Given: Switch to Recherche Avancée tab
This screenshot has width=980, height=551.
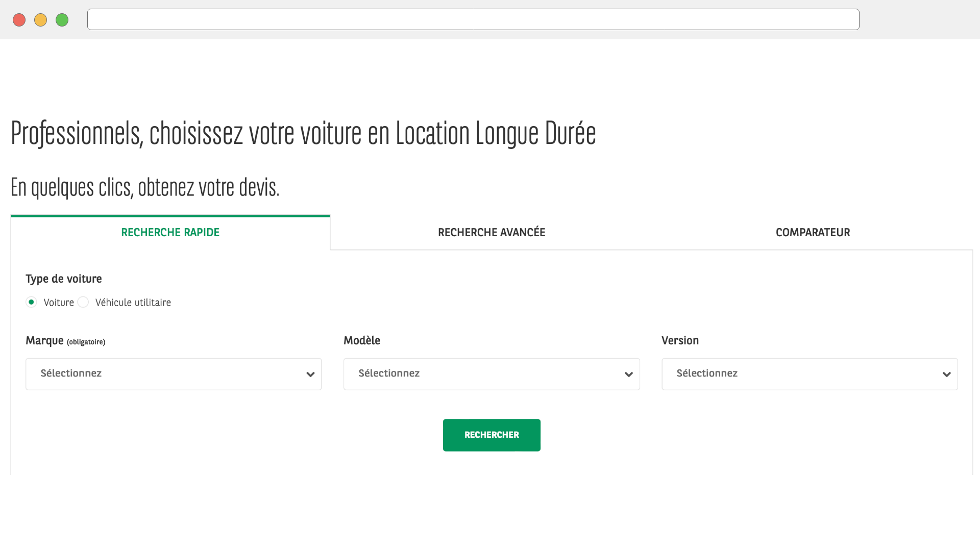Looking at the screenshot, I should tap(491, 233).
